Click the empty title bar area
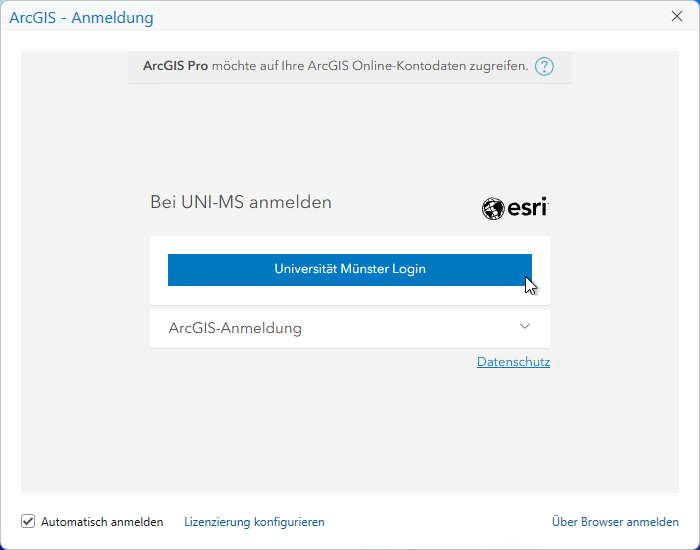Screen dimensions: 700x550 click(400, 17)
